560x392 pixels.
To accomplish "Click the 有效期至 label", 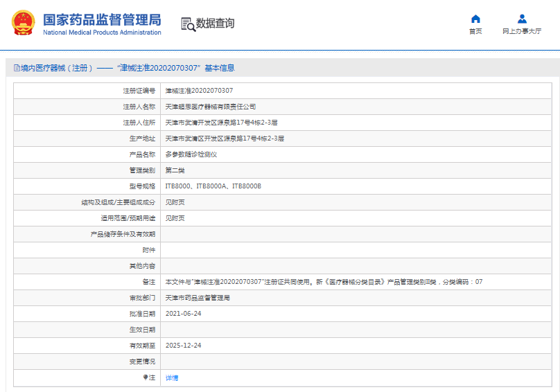I will pyautogui.click(x=143, y=346).
